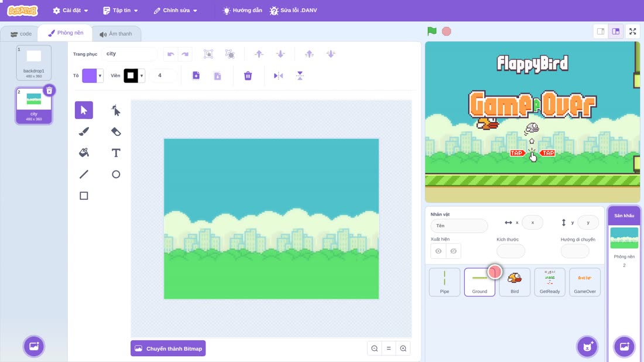Select the Rectangle tool
The image size is (644, 362).
[84, 196]
